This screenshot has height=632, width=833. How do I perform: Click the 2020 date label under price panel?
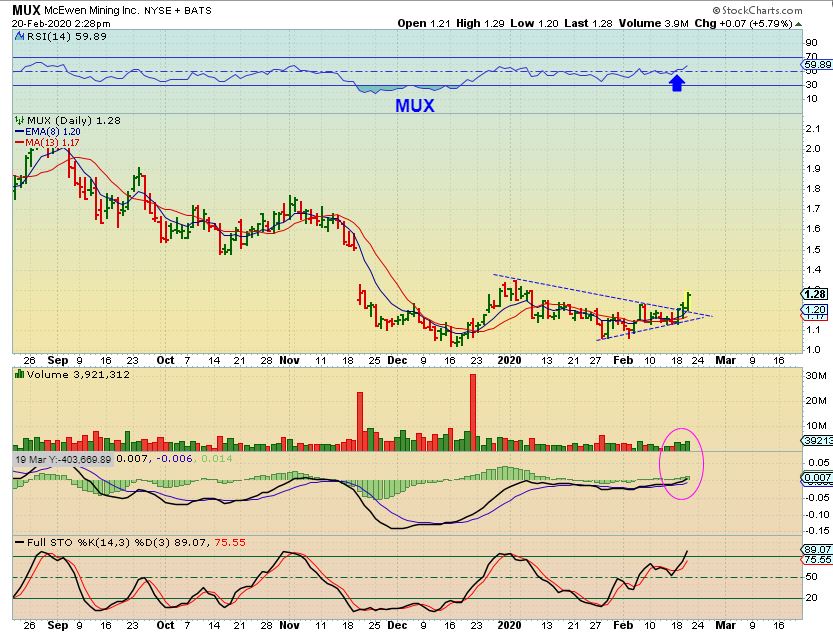[509, 360]
